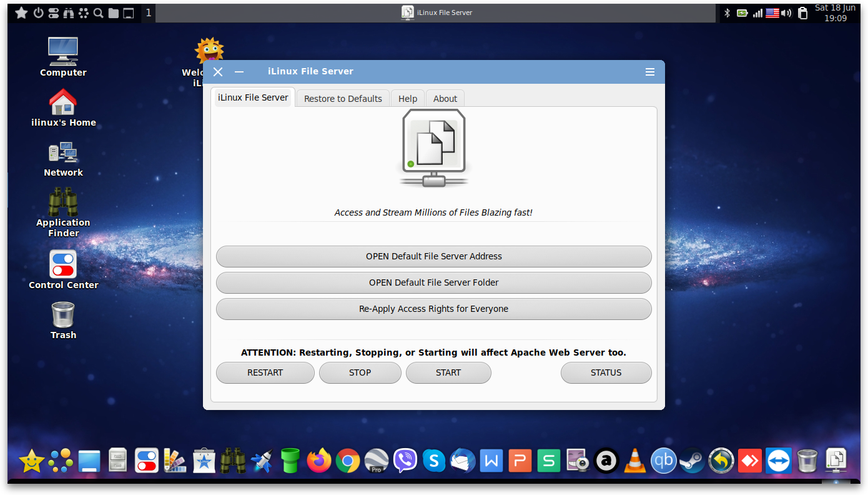Launch Google Chrome from the dock

pos(348,462)
